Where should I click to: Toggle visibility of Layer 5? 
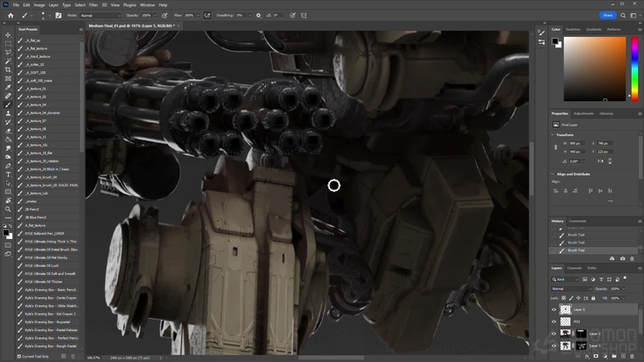(x=553, y=309)
